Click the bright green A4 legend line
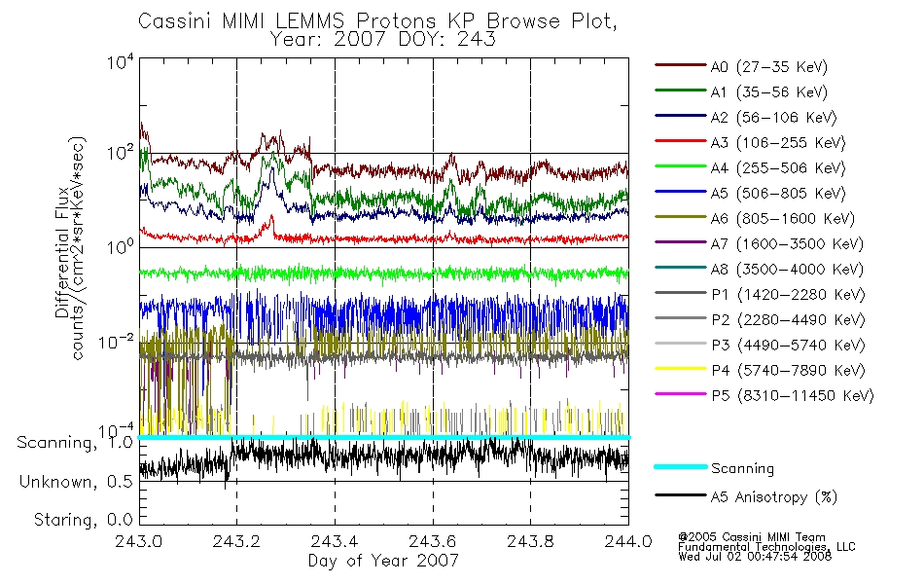The image size is (924, 584). tap(681, 166)
